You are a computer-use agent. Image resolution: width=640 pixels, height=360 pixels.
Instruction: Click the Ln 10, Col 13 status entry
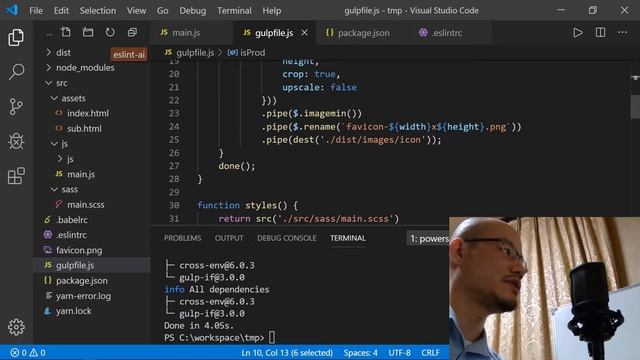287,353
